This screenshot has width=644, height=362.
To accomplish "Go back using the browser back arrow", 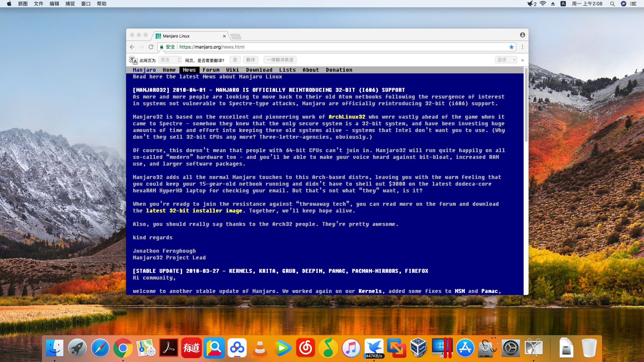I will [132, 47].
